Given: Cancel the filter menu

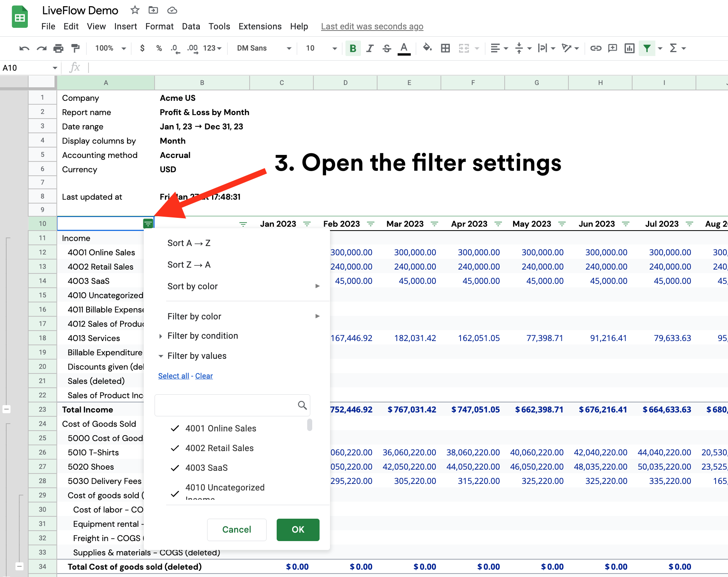Looking at the screenshot, I should click(x=237, y=529).
